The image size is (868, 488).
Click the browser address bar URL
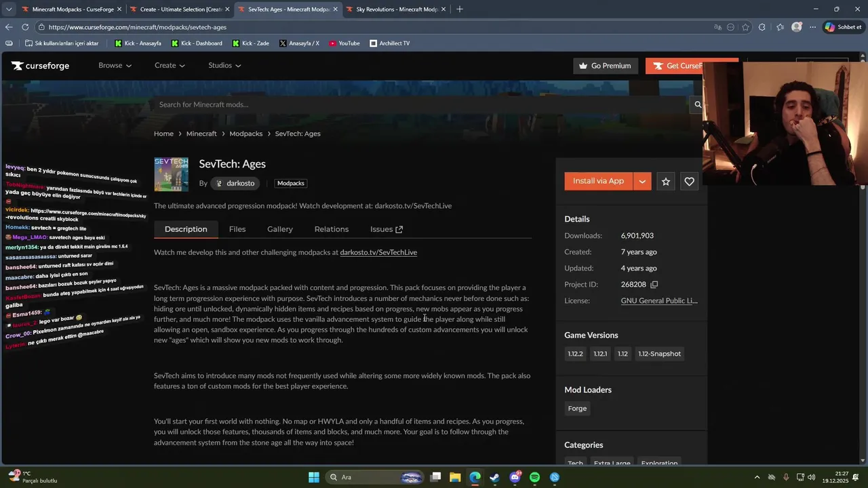pyautogui.click(x=138, y=27)
